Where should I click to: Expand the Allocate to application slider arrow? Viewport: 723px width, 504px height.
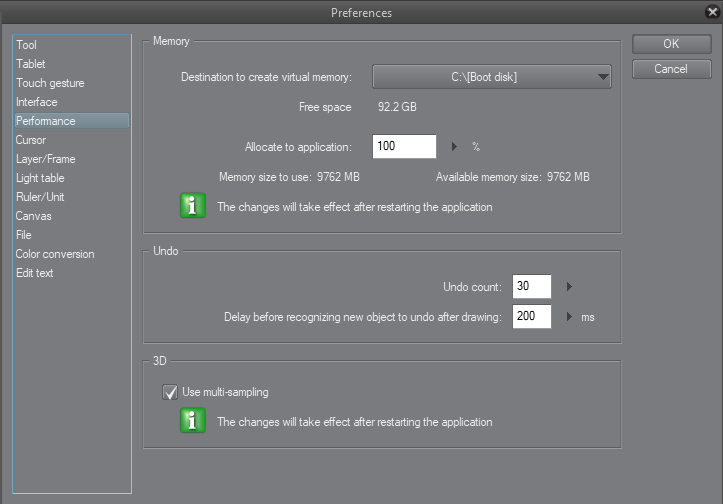454,147
